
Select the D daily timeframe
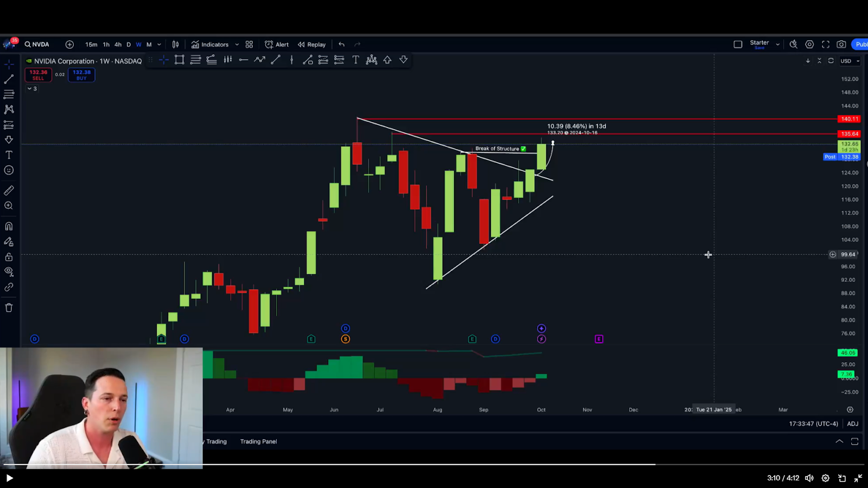point(129,44)
